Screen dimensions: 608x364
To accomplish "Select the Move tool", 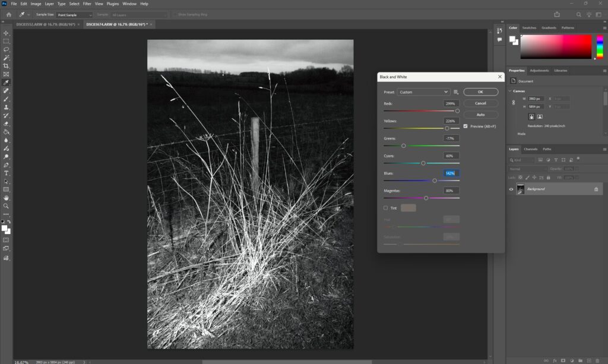I will click(x=6, y=33).
